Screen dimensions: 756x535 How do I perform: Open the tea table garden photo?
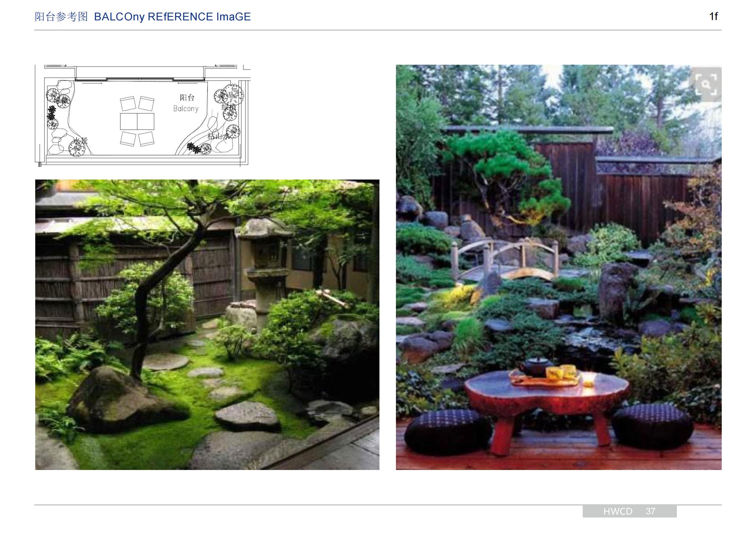coord(559,267)
